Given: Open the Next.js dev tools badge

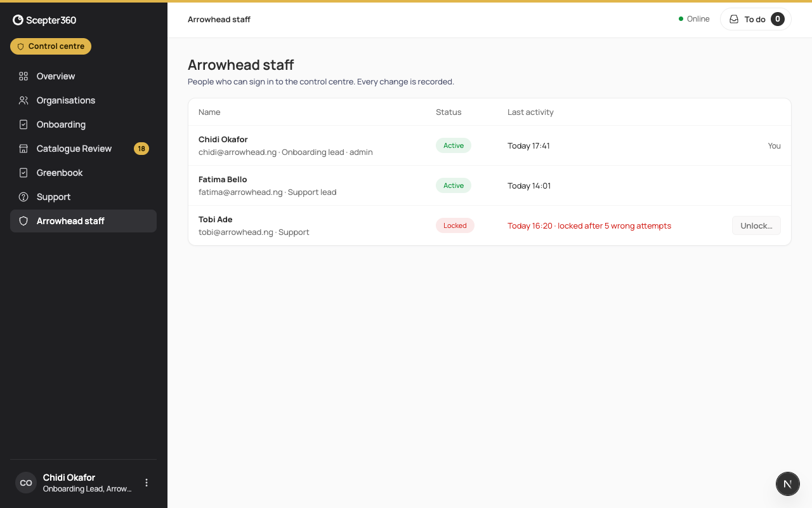Looking at the screenshot, I should click(788, 484).
